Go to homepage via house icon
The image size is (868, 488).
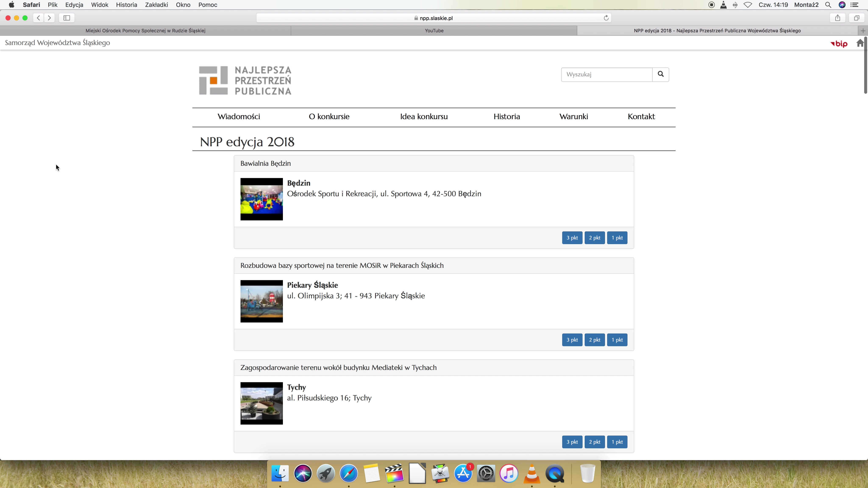coord(860,43)
